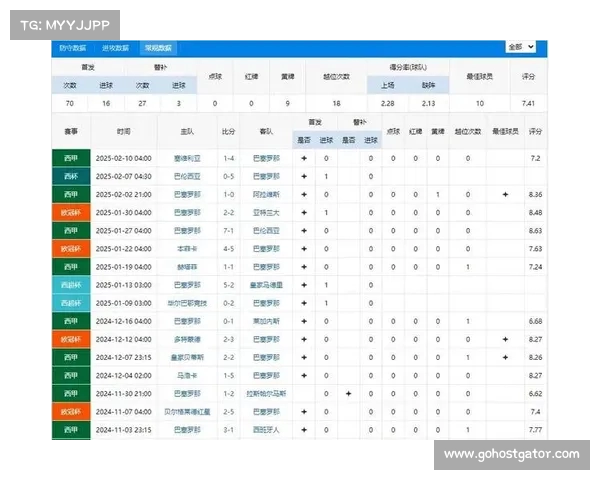Click best-player plus mark in 2024-12-12 row

click(x=505, y=339)
